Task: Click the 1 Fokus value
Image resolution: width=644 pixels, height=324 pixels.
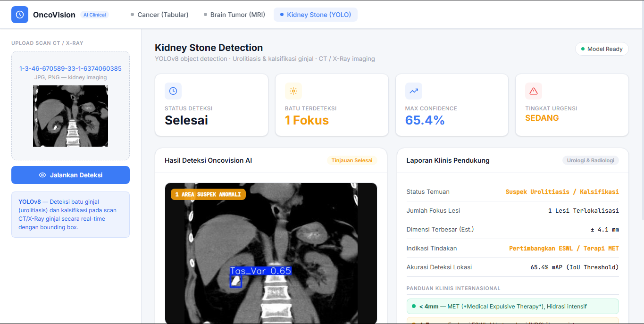Action: (307, 120)
